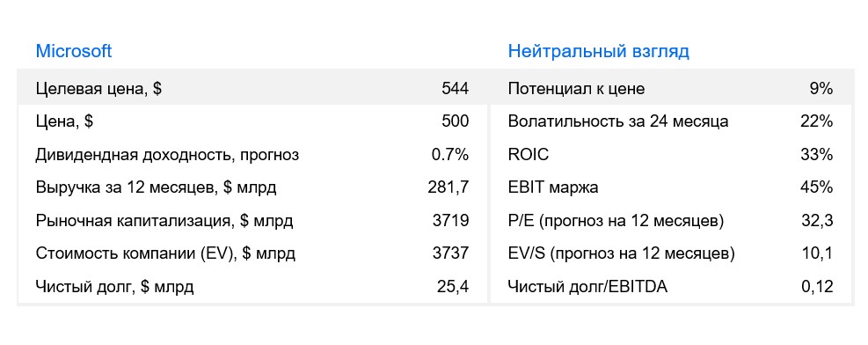Screen dimensions: 868x345
Task: Click the Microsoft heading link
Action: pyautogui.click(x=74, y=52)
